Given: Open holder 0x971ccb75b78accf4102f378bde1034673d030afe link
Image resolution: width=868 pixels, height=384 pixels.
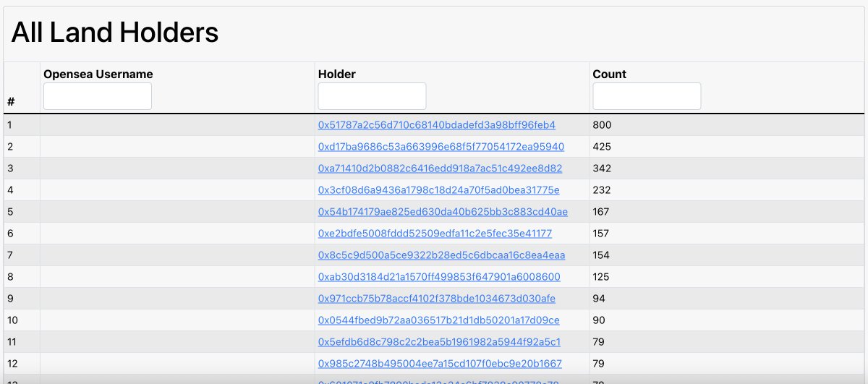Looking at the screenshot, I should point(437,299).
